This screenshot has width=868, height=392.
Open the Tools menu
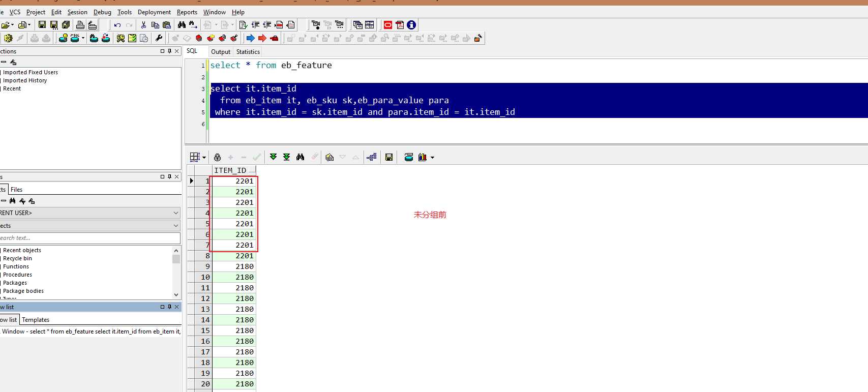click(125, 12)
